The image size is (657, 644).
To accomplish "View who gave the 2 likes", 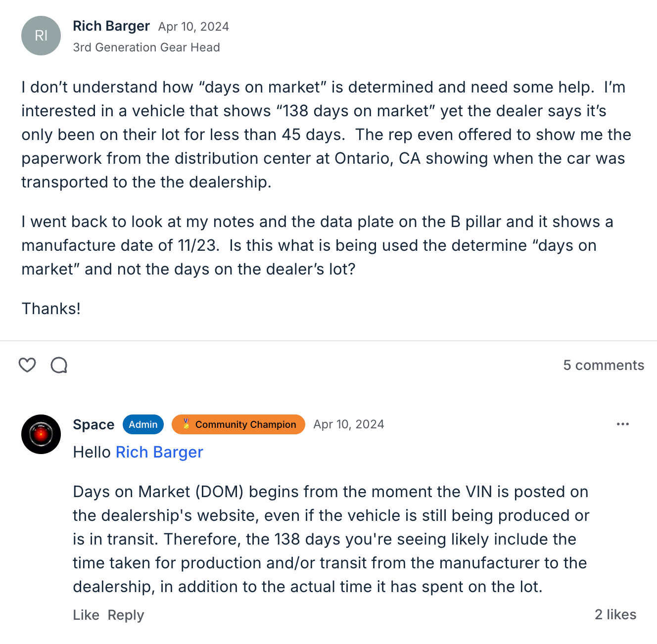I will (x=615, y=614).
